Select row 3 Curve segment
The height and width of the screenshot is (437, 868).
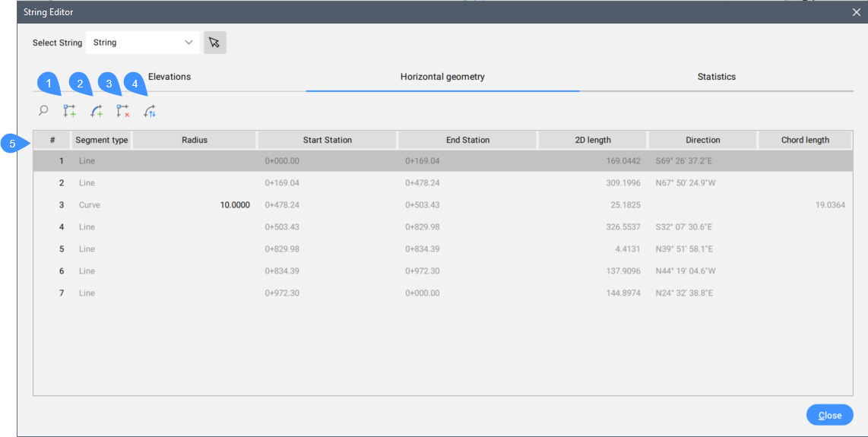pyautogui.click(x=90, y=205)
